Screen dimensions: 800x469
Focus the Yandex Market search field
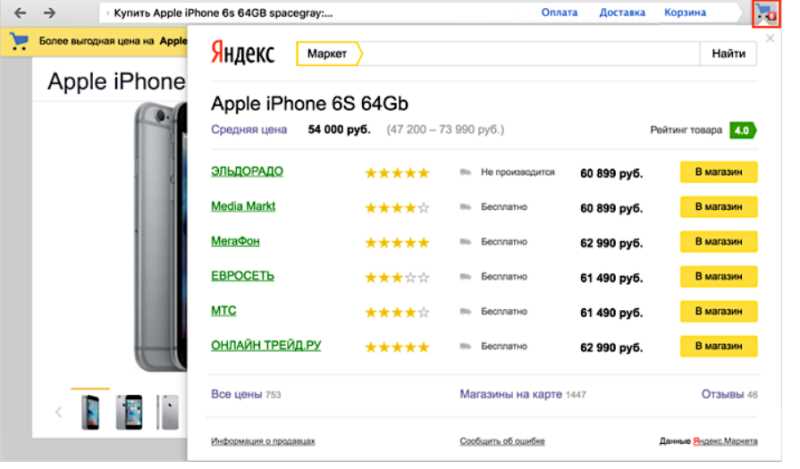[x=530, y=54]
